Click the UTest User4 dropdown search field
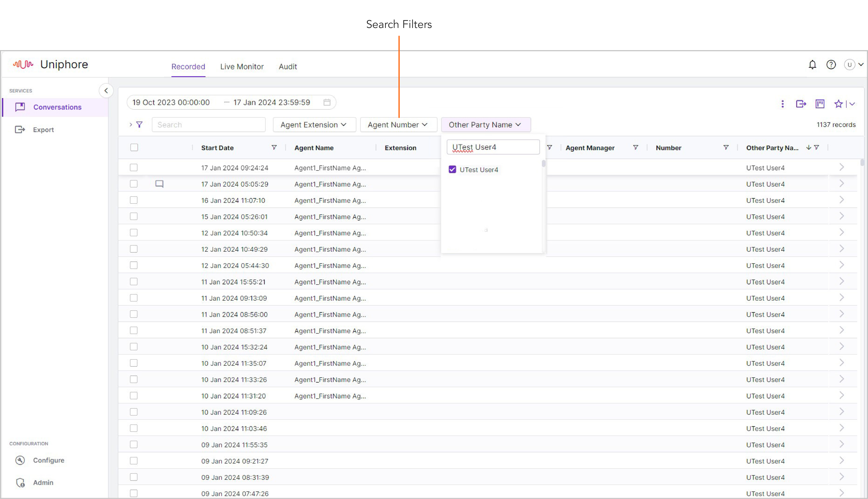This screenshot has height=499, width=868. tap(493, 147)
